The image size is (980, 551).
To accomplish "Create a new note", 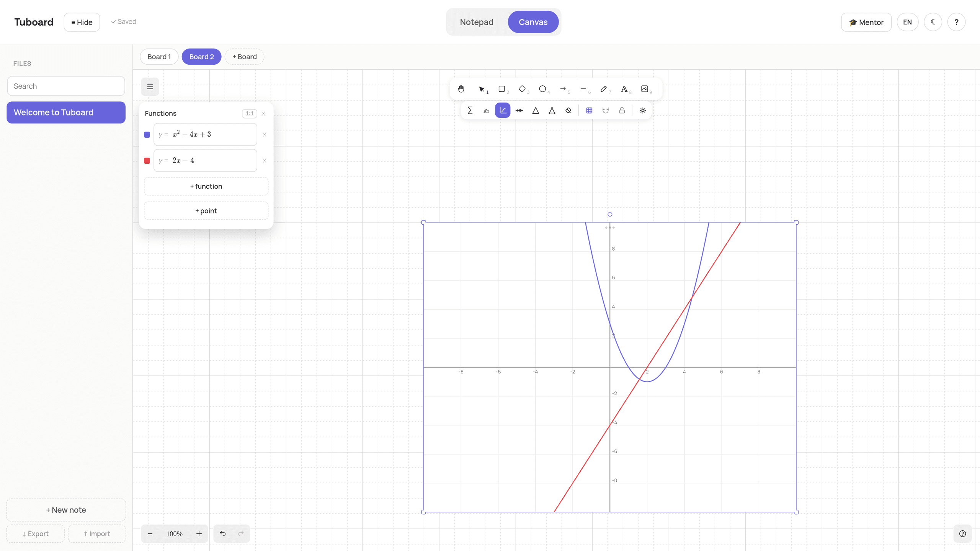I will (66, 510).
